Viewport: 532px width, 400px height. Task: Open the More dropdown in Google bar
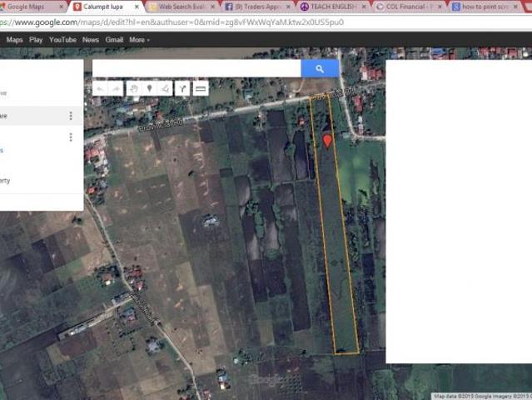(x=139, y=40)
